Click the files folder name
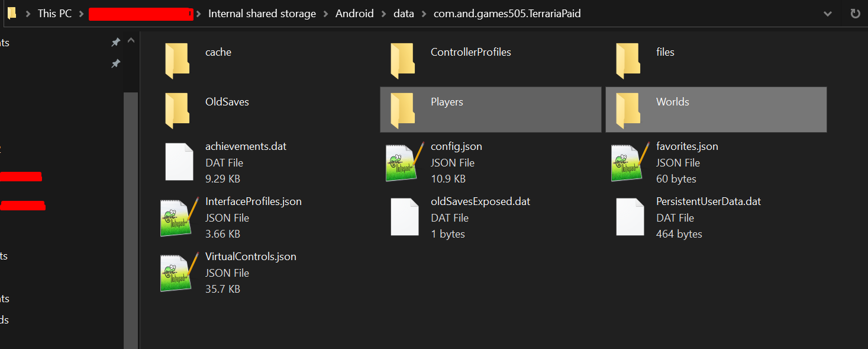This screenshot has height=349, width=868. pyautogui.click(x=665, y=52)
